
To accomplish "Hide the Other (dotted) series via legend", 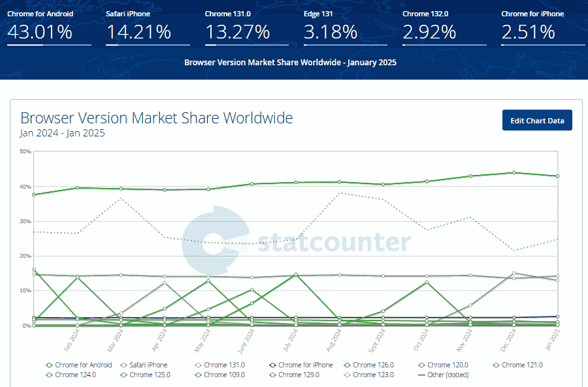I will click(x=444, y=375).
